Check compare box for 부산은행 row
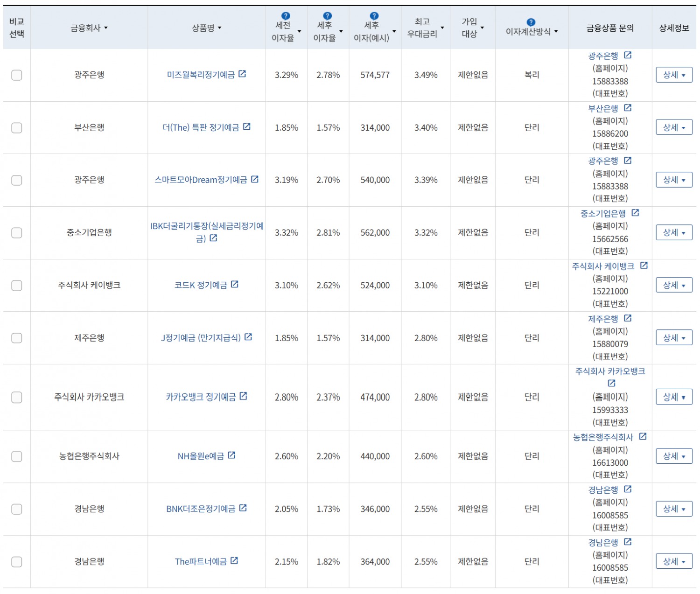Image resolution: width=700 pixels, height=594 pixels. 17,128
